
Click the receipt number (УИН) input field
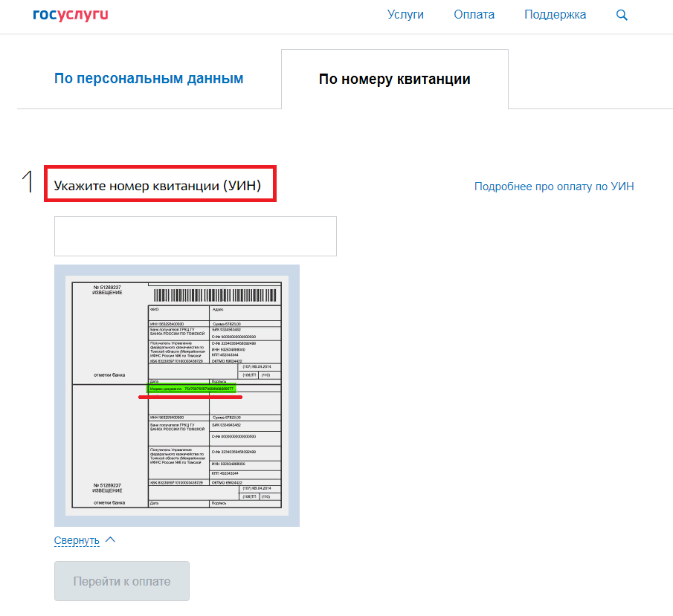195,236
